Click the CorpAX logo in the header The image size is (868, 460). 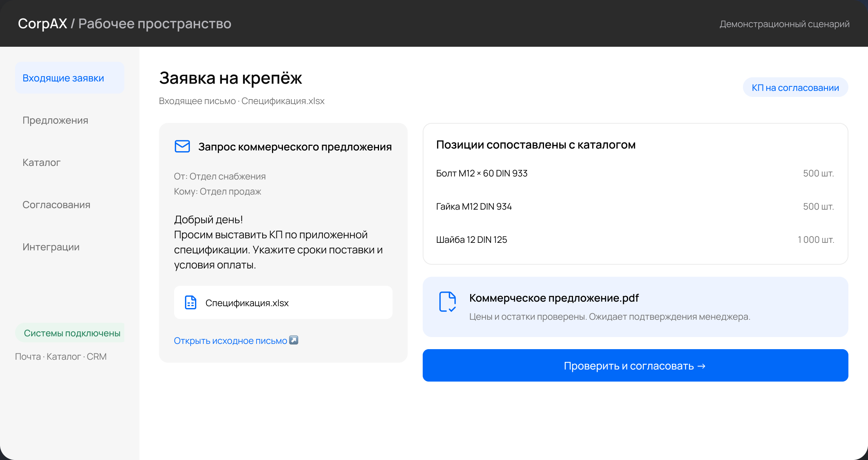tap(43, 23)
